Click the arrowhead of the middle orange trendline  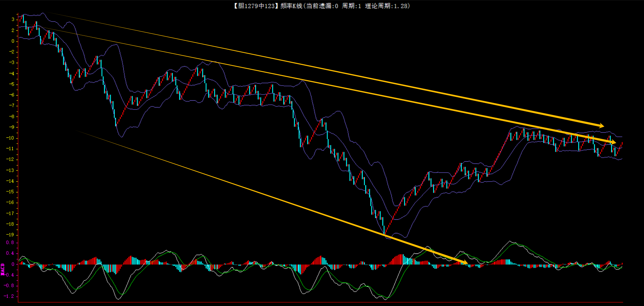click(613, 142)
